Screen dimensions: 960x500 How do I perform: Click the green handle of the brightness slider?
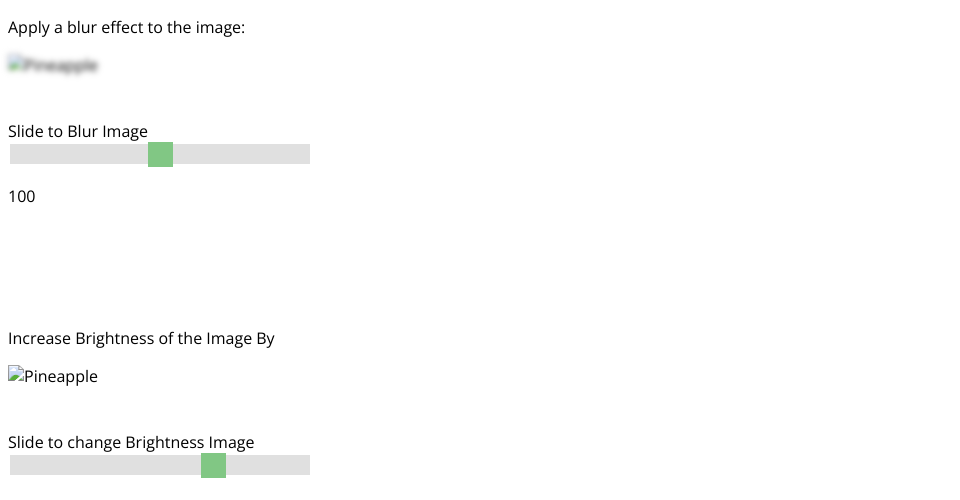213,465
